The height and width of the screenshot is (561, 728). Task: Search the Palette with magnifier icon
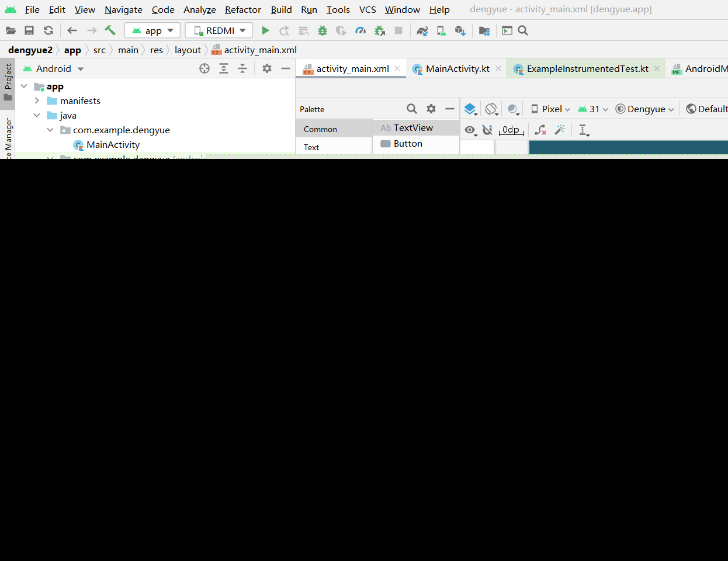412,109
